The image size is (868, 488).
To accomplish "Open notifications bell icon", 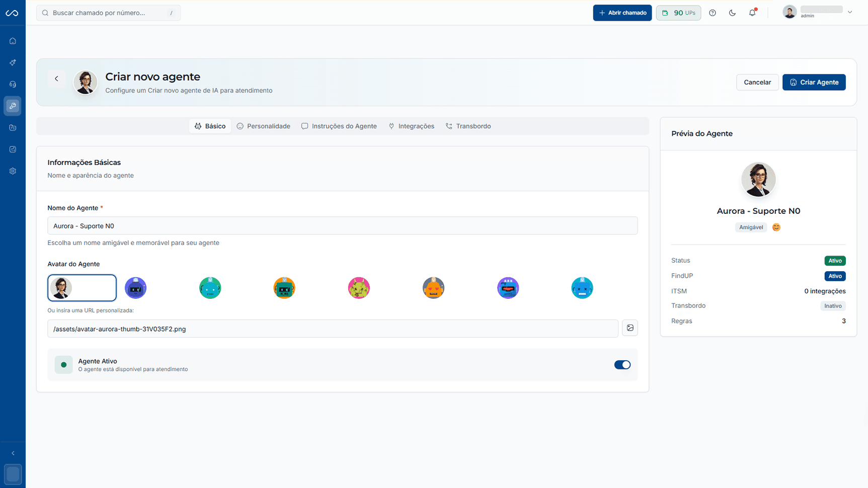I will coord(752,13).
